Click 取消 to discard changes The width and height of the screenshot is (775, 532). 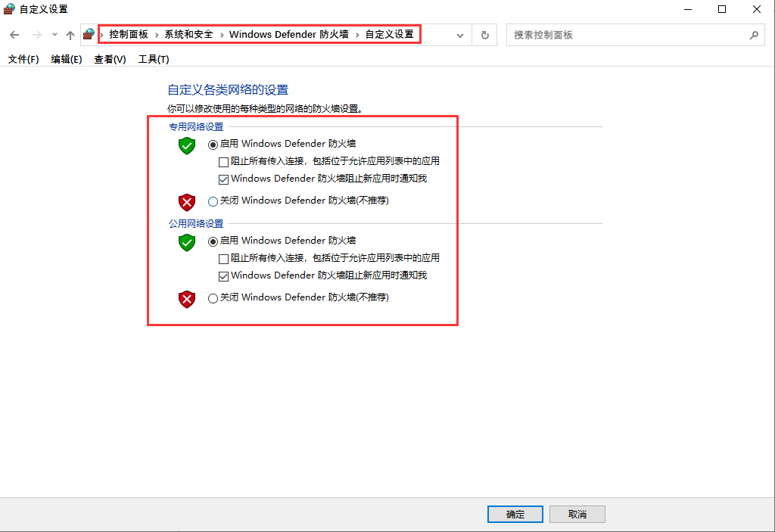pos(577,514)
